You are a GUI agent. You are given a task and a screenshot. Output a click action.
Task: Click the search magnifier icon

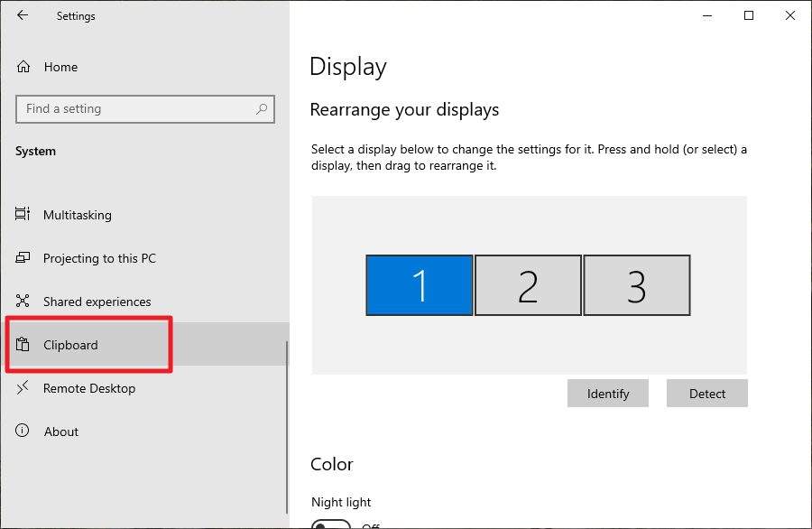coord(262,108)
